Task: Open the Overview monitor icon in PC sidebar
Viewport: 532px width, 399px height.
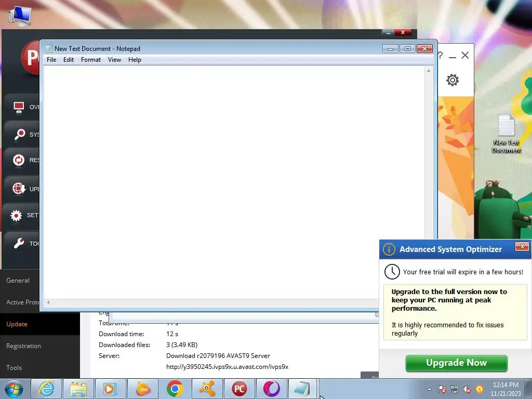Action: coord(19,107)
